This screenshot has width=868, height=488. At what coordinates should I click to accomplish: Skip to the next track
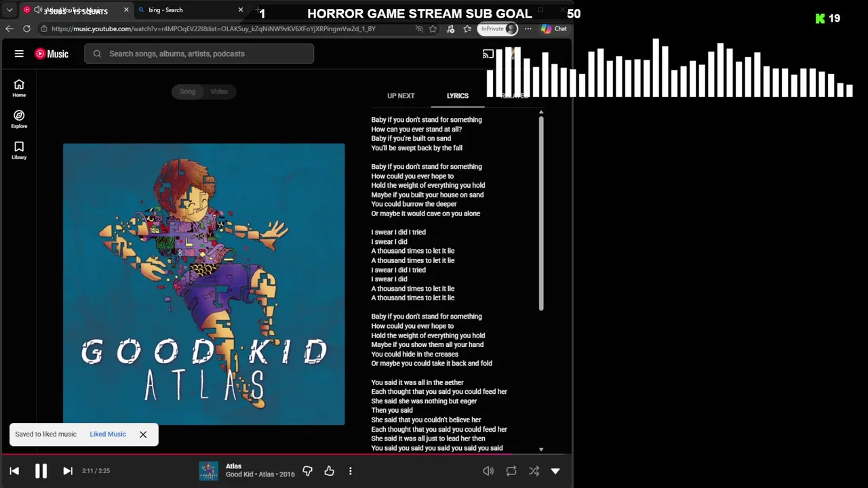pyautogui.click(x=67, y=471)
